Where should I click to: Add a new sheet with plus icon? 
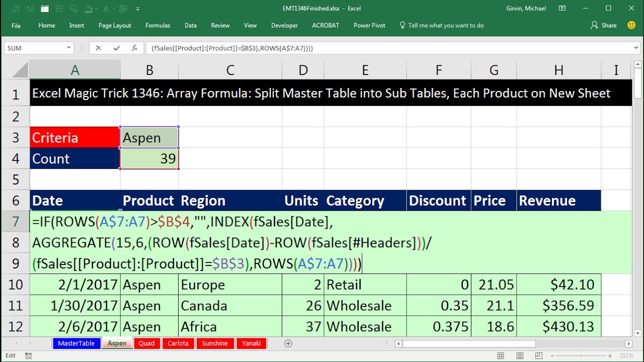click(x=288, y=343)
